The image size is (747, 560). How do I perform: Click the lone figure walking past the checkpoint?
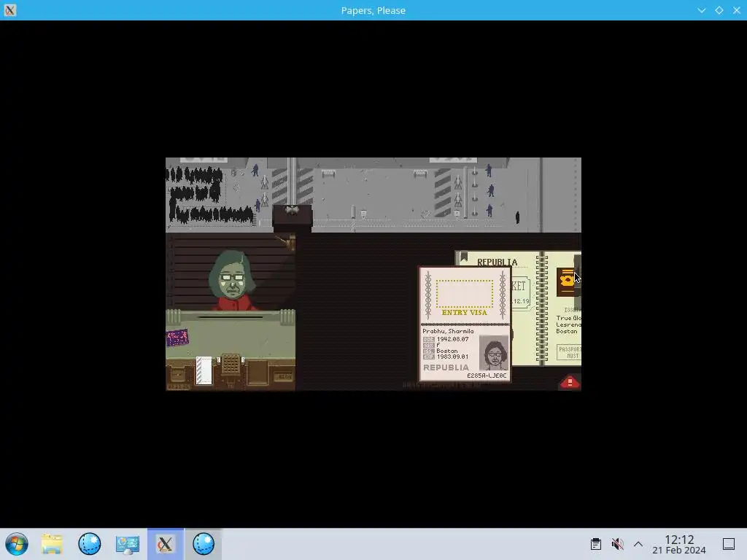[517, 217]
